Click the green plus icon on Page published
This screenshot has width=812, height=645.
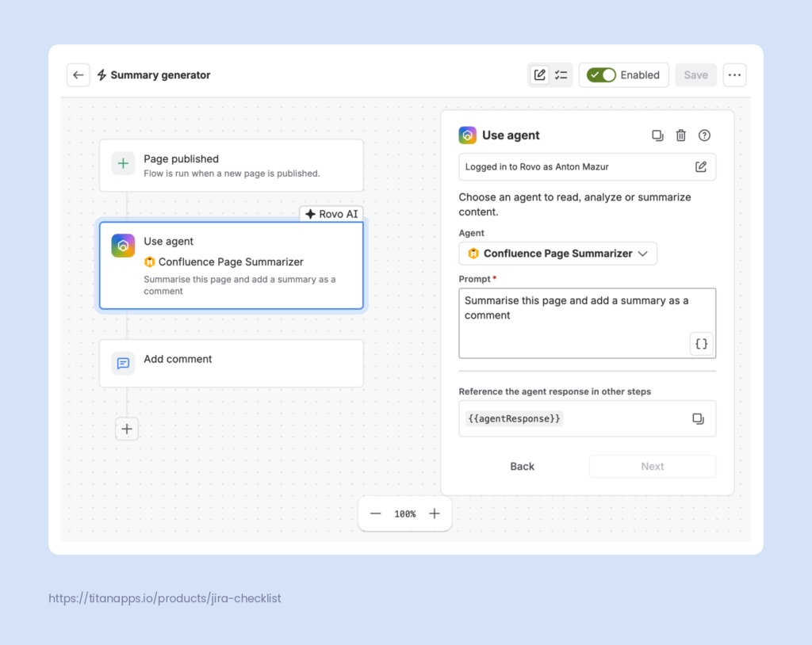tap(123, 163)
